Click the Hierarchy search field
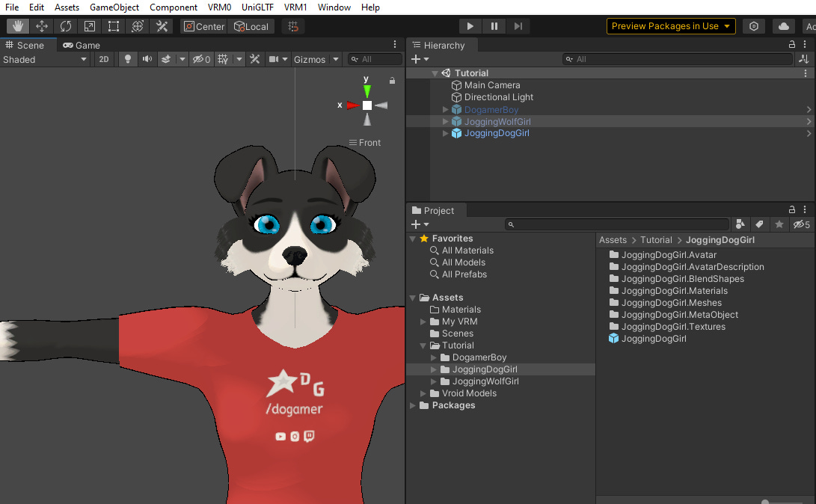This screenshot has height=504, width=816. 678,59
